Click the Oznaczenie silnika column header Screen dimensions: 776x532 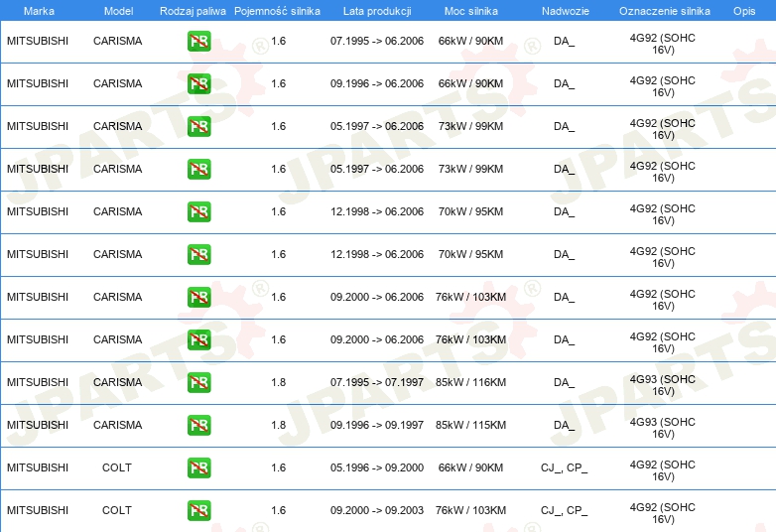664,11
